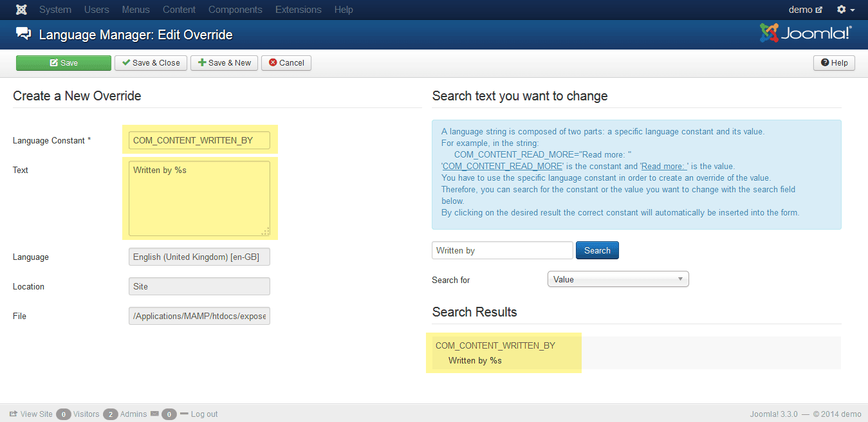Open the Help toolbar button
Image resolution: width=868 pixels, height=422 pixels.
coord(835,62)
